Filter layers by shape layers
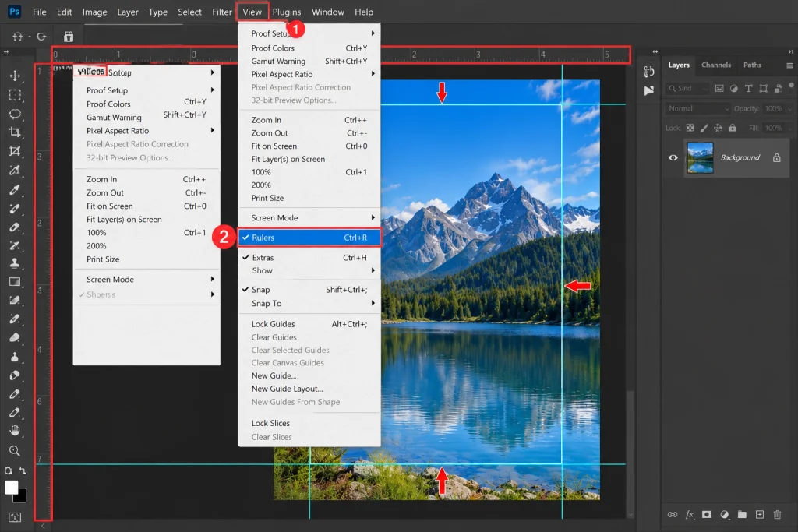The width and height of the screenshot is (798, 532). [764, 89]
